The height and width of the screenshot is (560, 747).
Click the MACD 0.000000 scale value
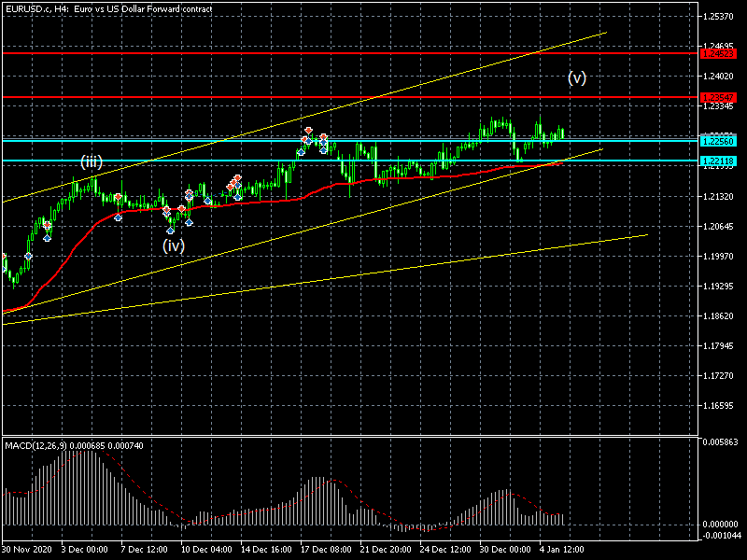tap(723, 524)
